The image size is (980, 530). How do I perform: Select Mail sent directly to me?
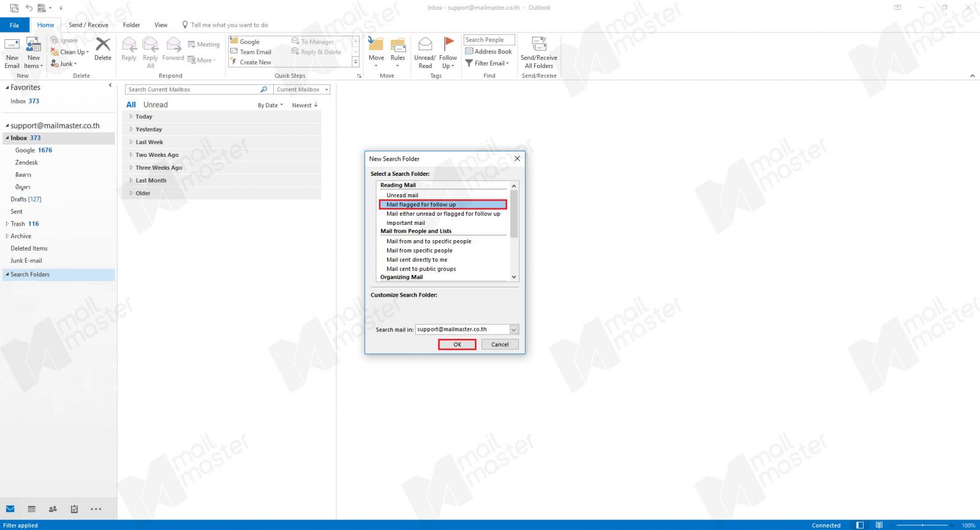tap(417, 260)
